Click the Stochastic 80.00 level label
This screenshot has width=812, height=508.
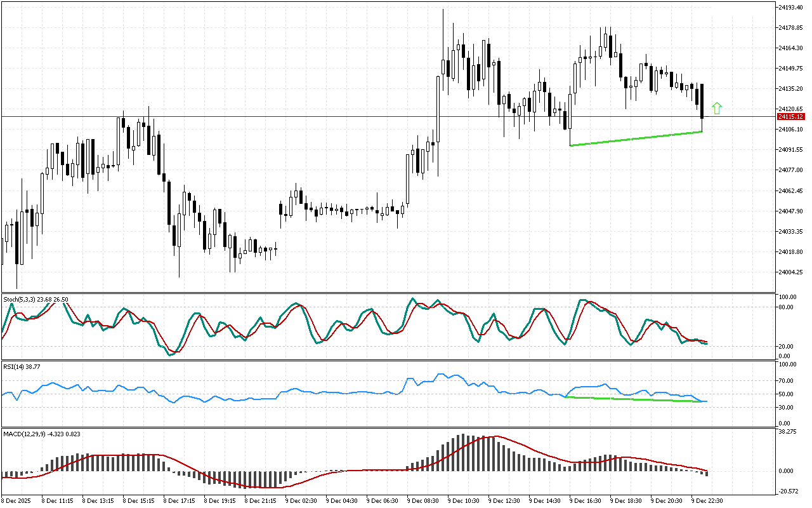[787, 307]
